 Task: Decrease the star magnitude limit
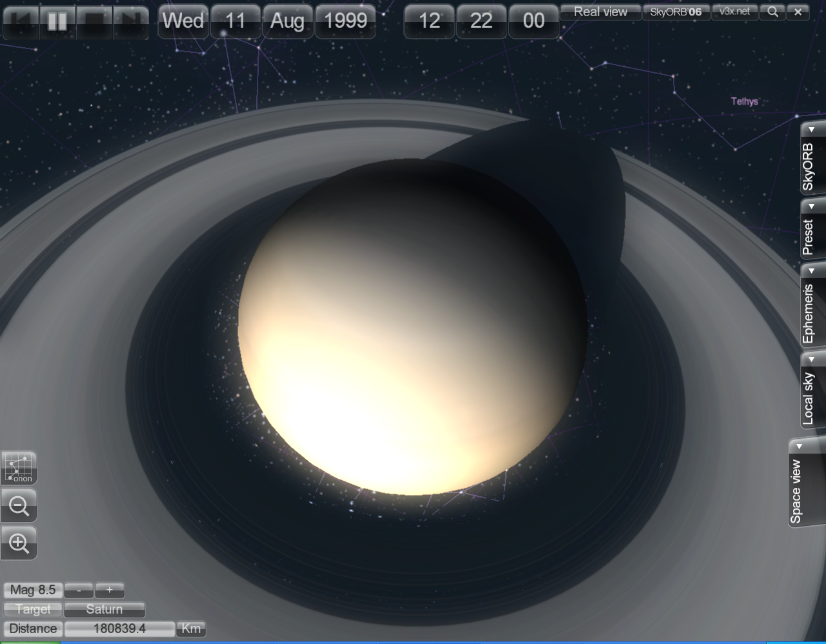(x=79, y=590)
